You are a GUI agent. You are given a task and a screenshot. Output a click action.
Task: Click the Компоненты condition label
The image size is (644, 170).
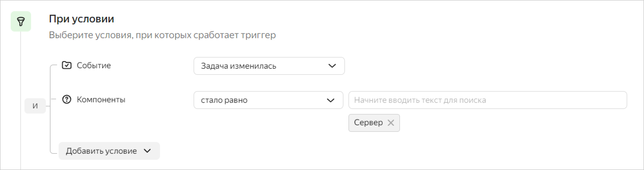click(x=101, y=100)
